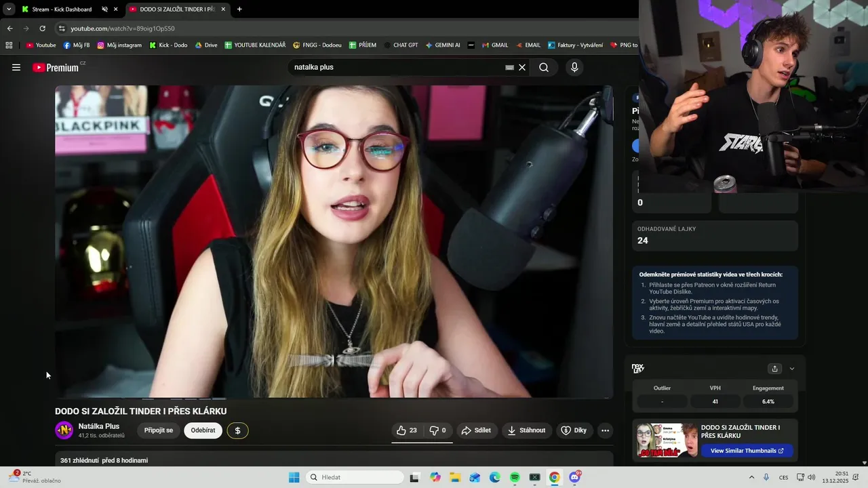Image resolution: width=868 pixels, height=488 pixels.
Task: Click the similar video thumbnail in nexlev panel
Action: (x=667, y=441)
